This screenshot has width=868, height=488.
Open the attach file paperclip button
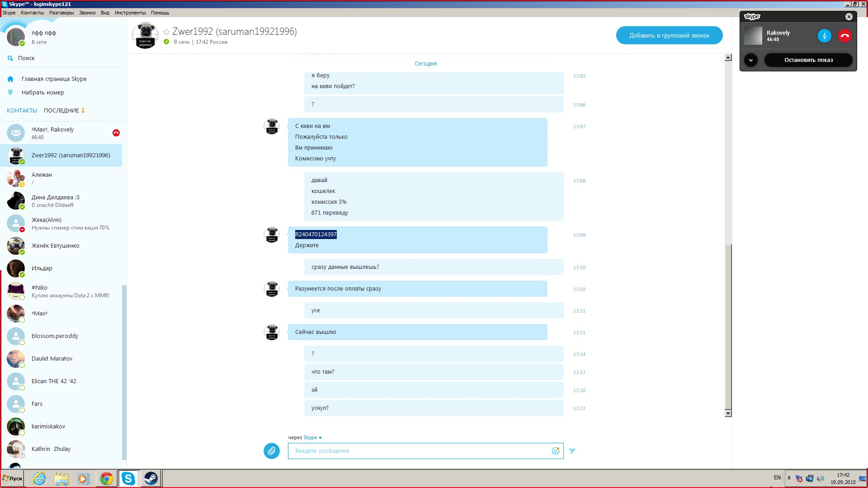click(x=271, y=450)
